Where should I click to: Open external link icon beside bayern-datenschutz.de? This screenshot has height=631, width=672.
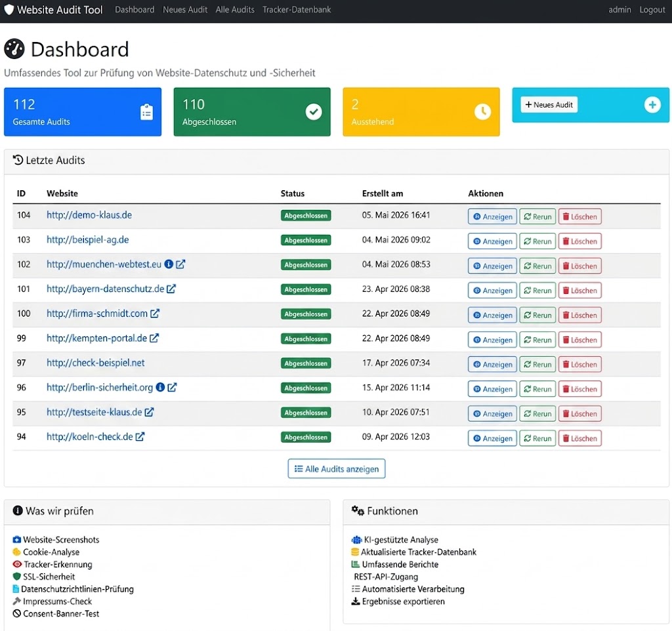pyautogui.click(x=171, y=289)
